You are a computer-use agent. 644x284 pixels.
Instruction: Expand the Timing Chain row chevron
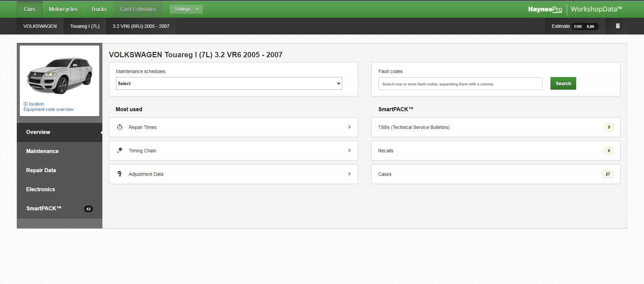349,151
